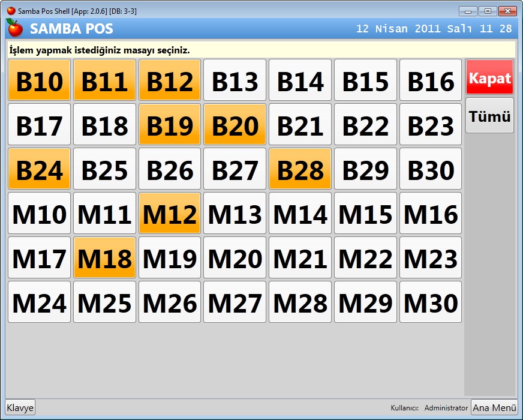Pick table M21
The height and width of the screenshot is (420, 523).
click(300, 258)
